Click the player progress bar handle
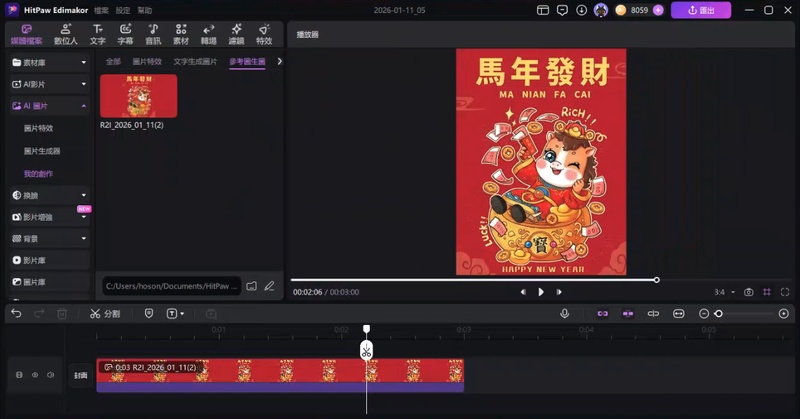The image size is (800, 419). coord(657,280)
